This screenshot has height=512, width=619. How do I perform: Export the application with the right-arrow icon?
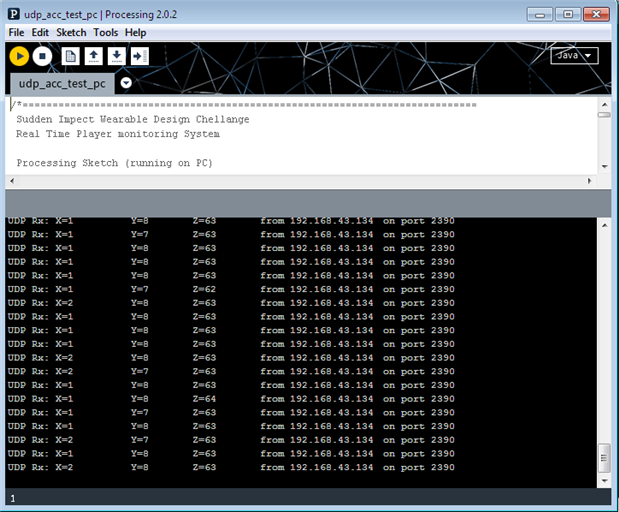pos(139,56)
